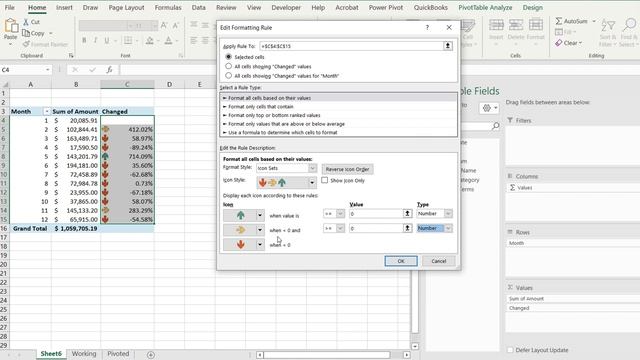Toggle Bold formatting button
The width and height of the screenshot is (640, 360).
(84, 40)
